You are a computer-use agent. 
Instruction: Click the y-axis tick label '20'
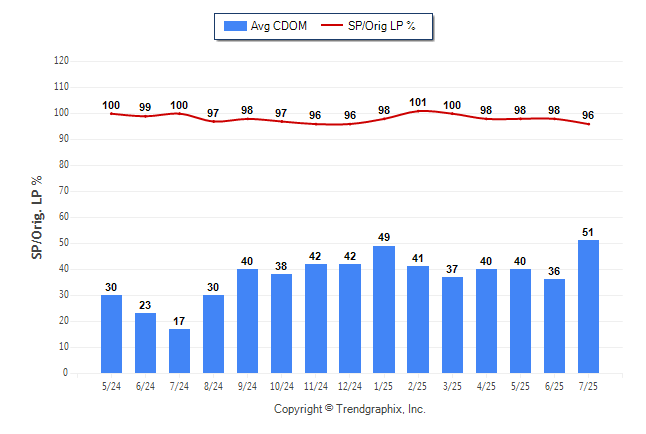click(64, 321)
